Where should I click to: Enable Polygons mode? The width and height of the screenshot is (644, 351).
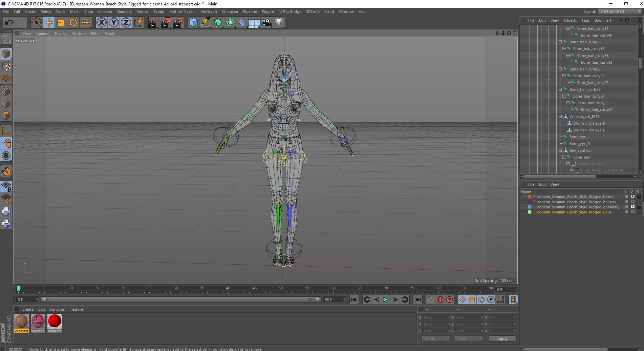pos(6,116)
